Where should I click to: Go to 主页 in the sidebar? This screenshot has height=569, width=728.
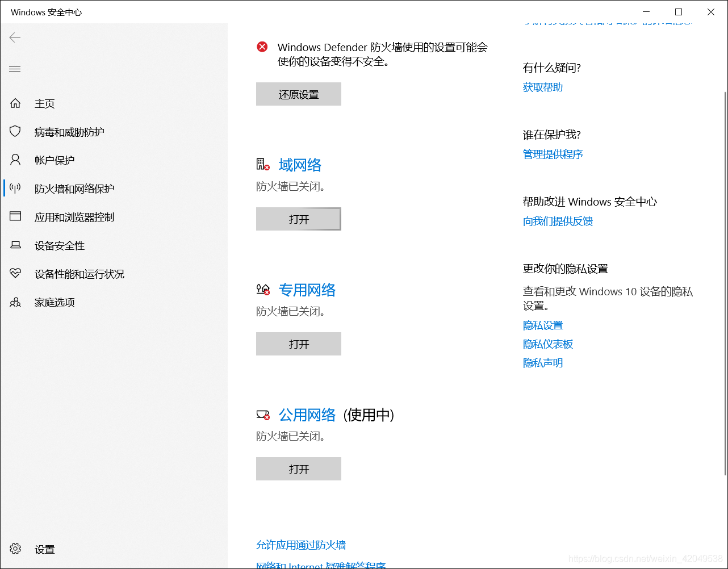click(45, 103)
